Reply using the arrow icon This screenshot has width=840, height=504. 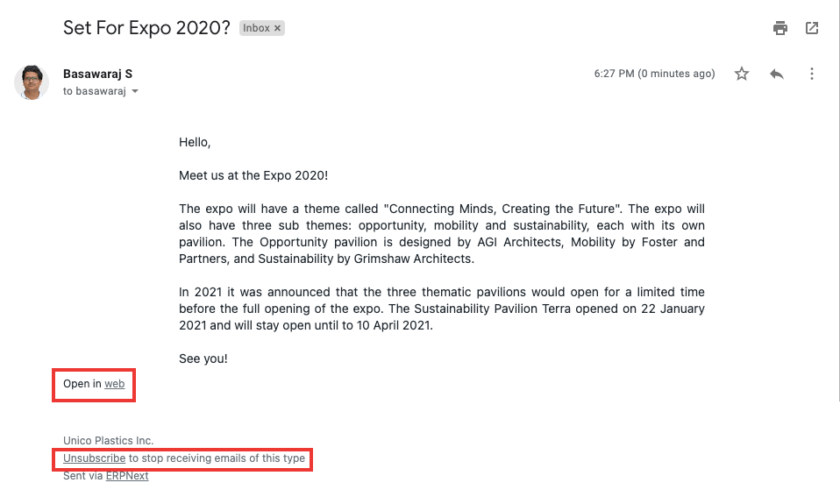(x=777, y=74)
